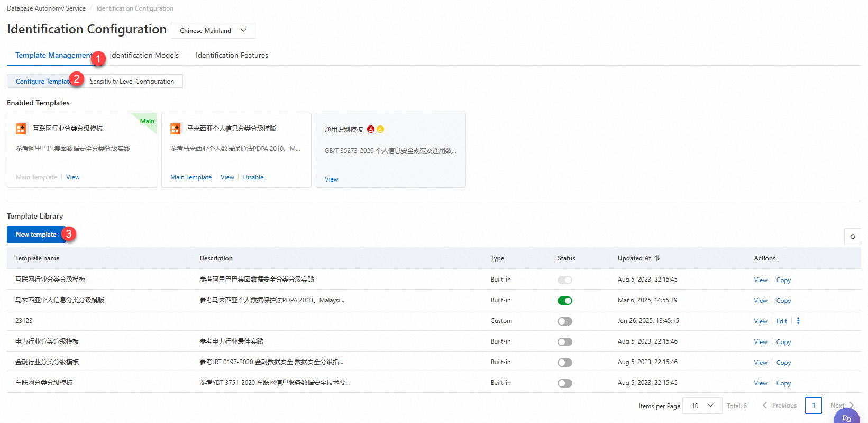Open the more-actions menu for template 23123
The height and width of the screenshot is (423, 868).
coord(798,321)
